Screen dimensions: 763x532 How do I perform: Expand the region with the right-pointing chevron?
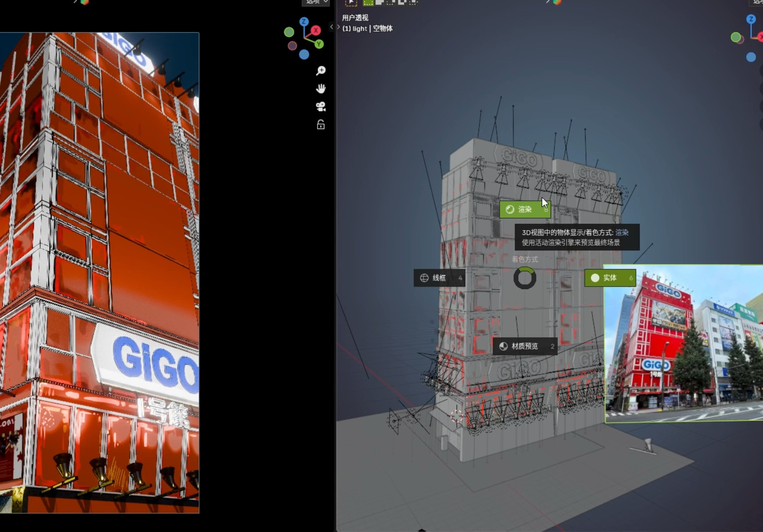point(338,27)
